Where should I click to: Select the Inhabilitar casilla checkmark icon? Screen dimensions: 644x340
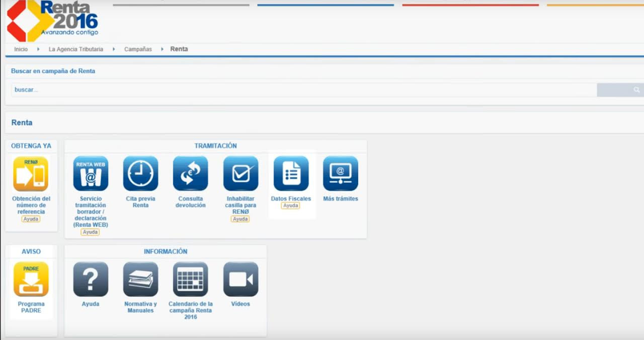(x=241, y=174)
